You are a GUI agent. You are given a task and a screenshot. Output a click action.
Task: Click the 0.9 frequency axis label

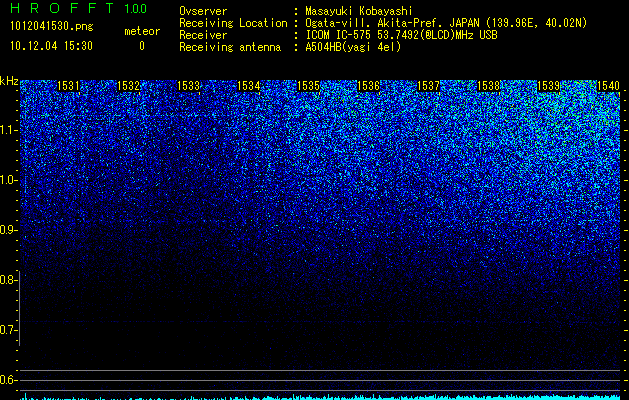point(8,230)
